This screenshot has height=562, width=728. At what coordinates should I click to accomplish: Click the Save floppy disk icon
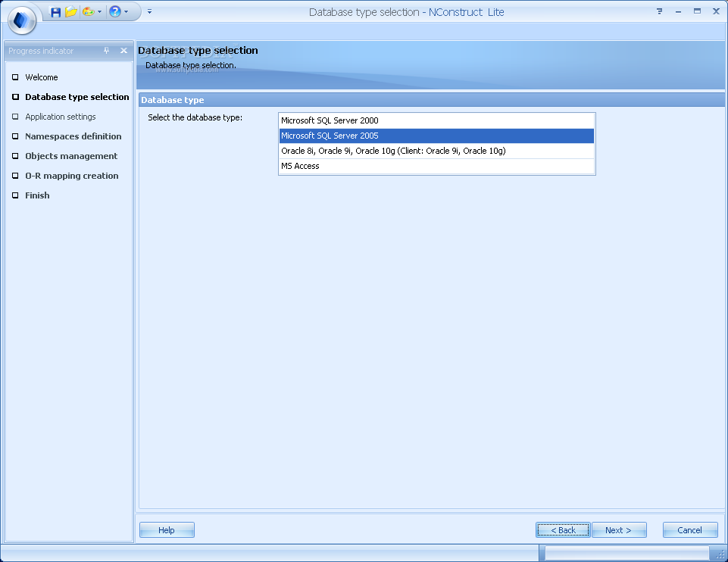coord(56,12)
